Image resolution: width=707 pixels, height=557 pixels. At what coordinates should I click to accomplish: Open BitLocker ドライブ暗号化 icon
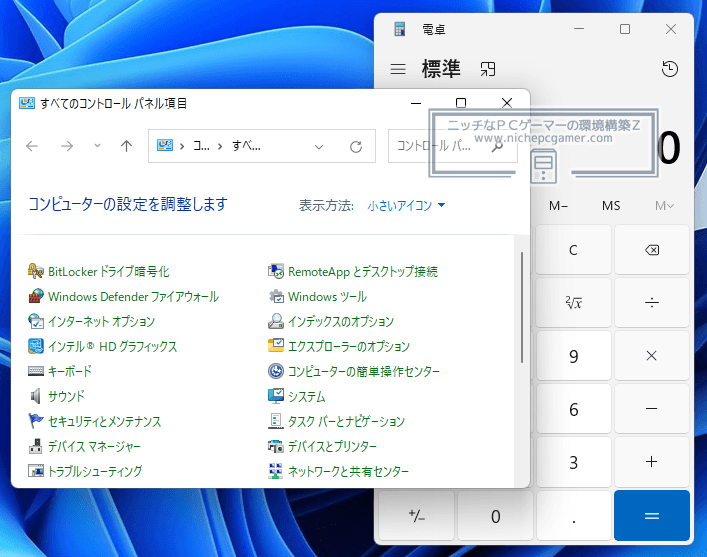pyautogui.click(x=36, y=272)
